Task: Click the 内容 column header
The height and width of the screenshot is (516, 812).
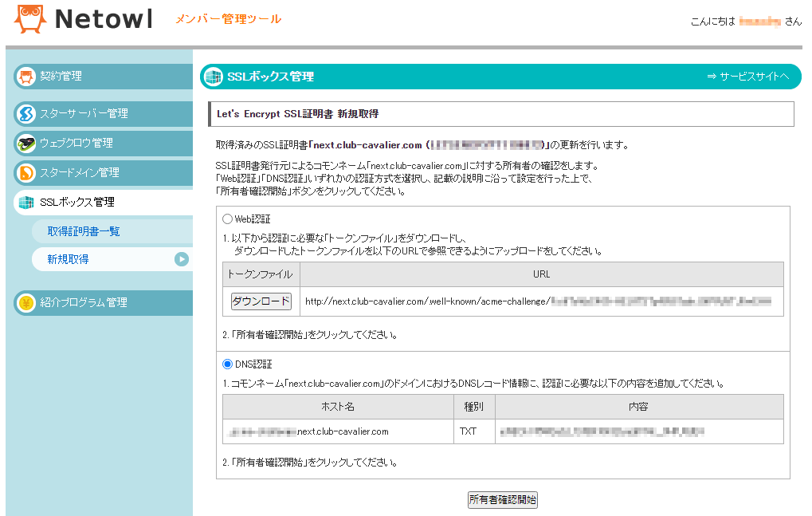Action: point(639,407)
